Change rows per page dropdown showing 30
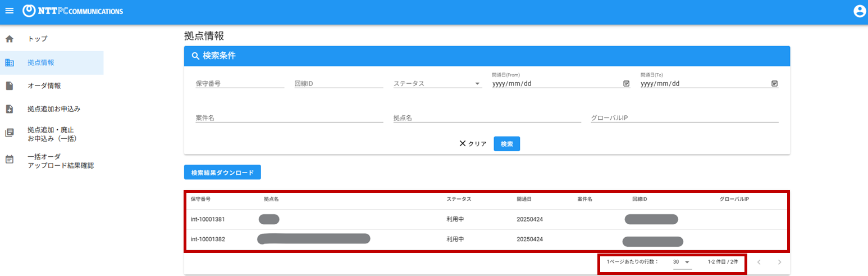Image resolution: width=868 pixels, height=276 pixels. click(682, 262)
